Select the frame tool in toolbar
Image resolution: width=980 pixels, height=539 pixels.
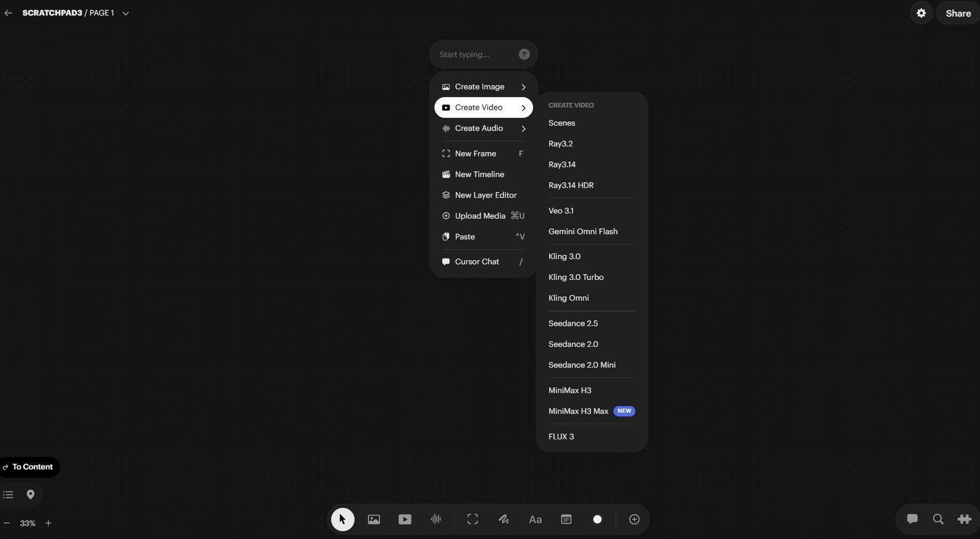coord(473,519)
